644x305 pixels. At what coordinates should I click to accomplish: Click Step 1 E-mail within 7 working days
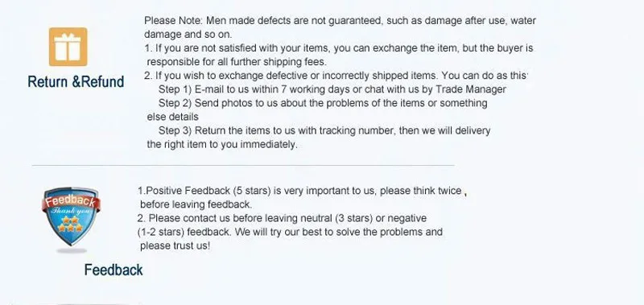click(x=332, y=89)
